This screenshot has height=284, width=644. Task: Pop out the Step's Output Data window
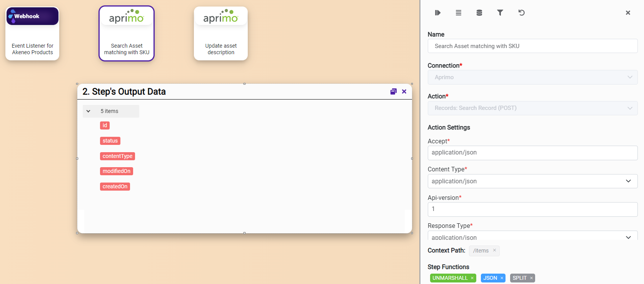393,91
